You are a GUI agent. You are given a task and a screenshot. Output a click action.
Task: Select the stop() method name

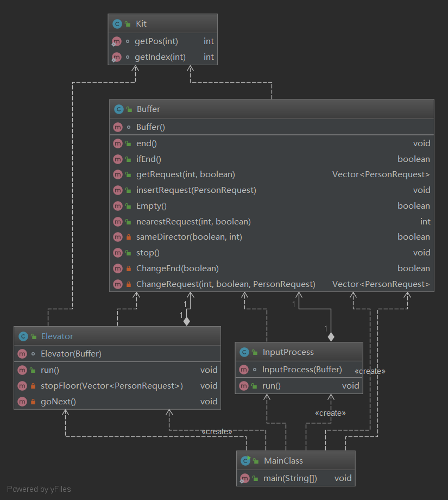[x=148, y=253]
